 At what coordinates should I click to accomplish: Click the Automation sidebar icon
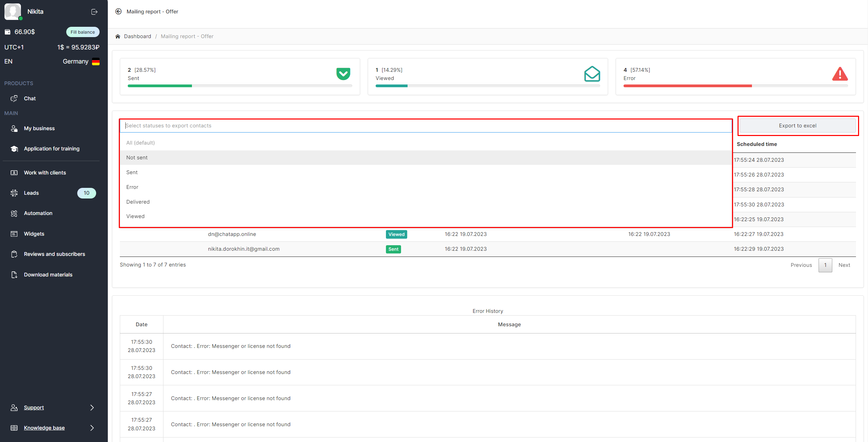click(14, 213)
